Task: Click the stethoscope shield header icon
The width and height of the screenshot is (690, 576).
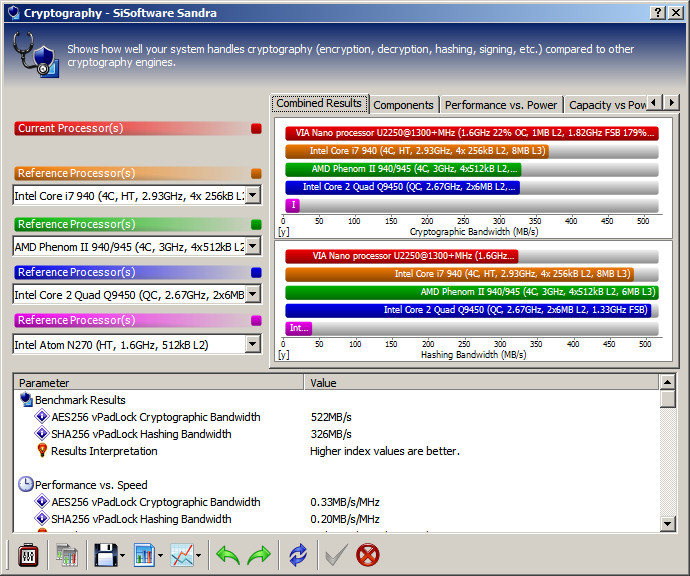Action: [x=35, y=55]
